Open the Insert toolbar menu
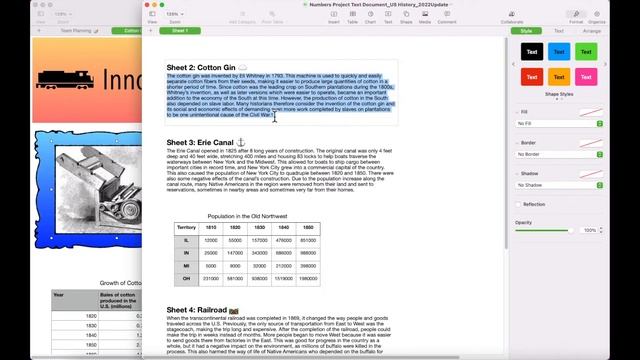The height and width of the screenshot is (360, 640). tap(334, 14)
